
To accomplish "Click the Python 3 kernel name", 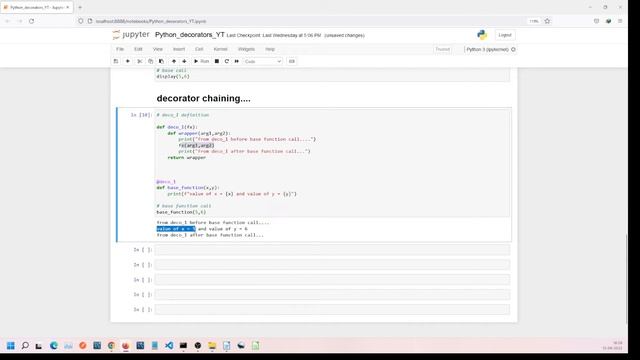I will [487, 49].
